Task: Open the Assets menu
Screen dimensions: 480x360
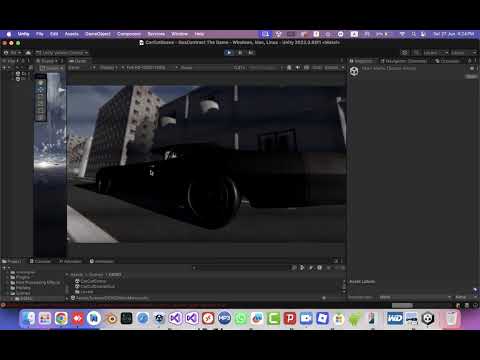Action: pos(71,34)
